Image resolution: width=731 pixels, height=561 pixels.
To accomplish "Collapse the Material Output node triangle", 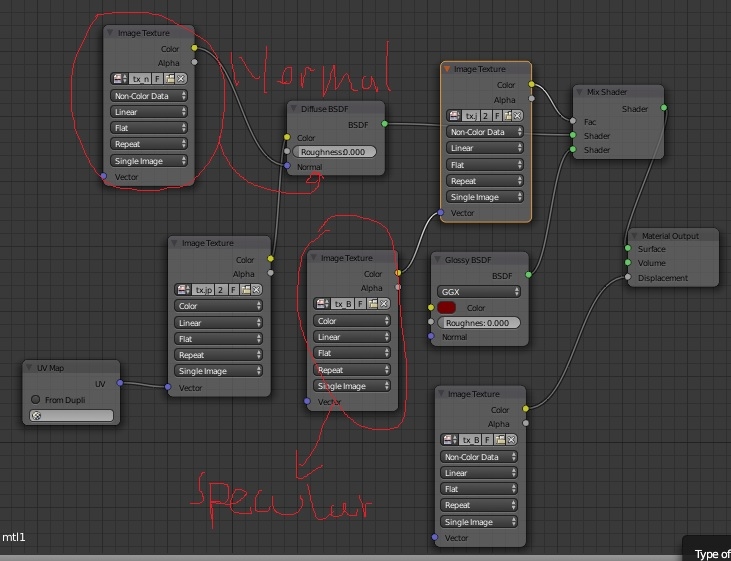I will 634,236.
